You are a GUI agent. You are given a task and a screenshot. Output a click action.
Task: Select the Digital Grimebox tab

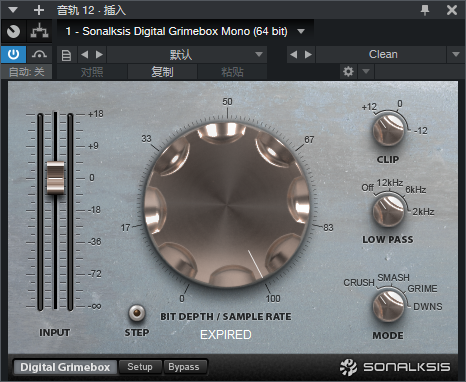[65, 367]
